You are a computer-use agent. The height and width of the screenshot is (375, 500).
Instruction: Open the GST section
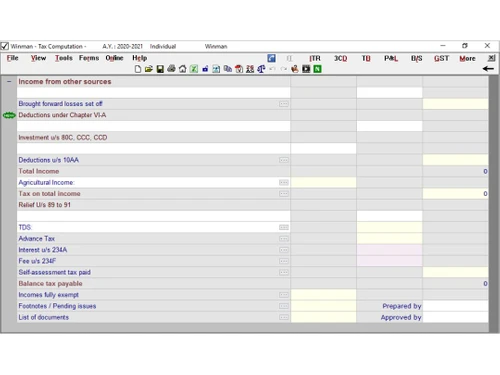click(x=441, y=58)
